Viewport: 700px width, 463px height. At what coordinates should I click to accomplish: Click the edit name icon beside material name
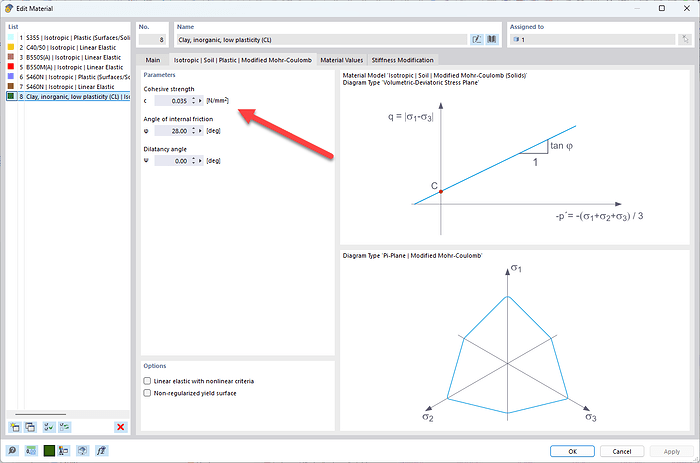click(477, 40)
